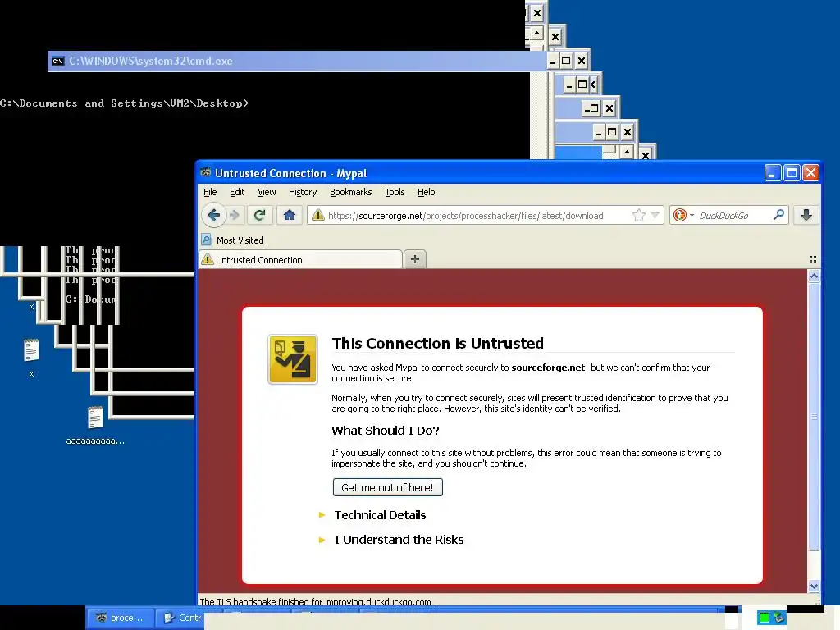840x630 pixels.
Task: Click the network system tray icon
Action: (779, 618)
